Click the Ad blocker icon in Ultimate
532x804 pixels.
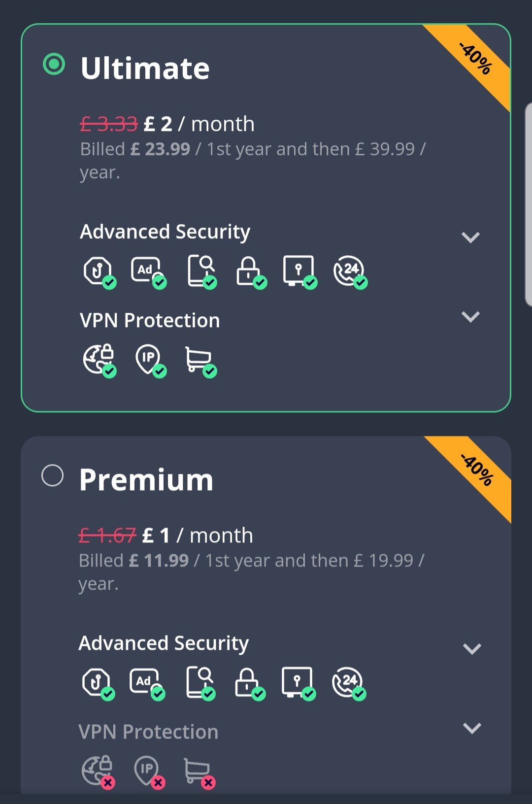click(148, 272)
